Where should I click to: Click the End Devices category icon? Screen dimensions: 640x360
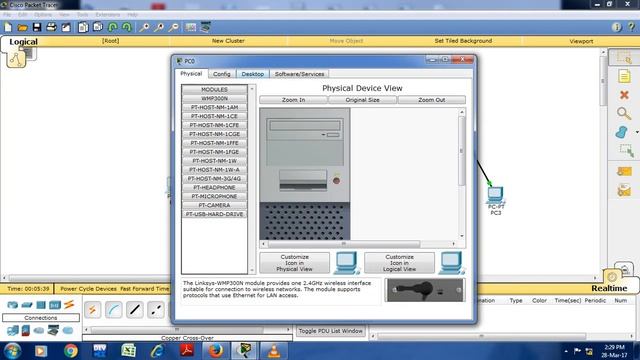tap(13, 330)
